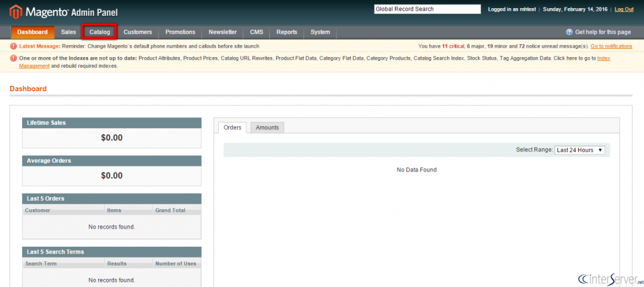This screenshot has width=644, height=287.
Task: Open the System menu
Action: pyautogui.click(x=320, y=32)
